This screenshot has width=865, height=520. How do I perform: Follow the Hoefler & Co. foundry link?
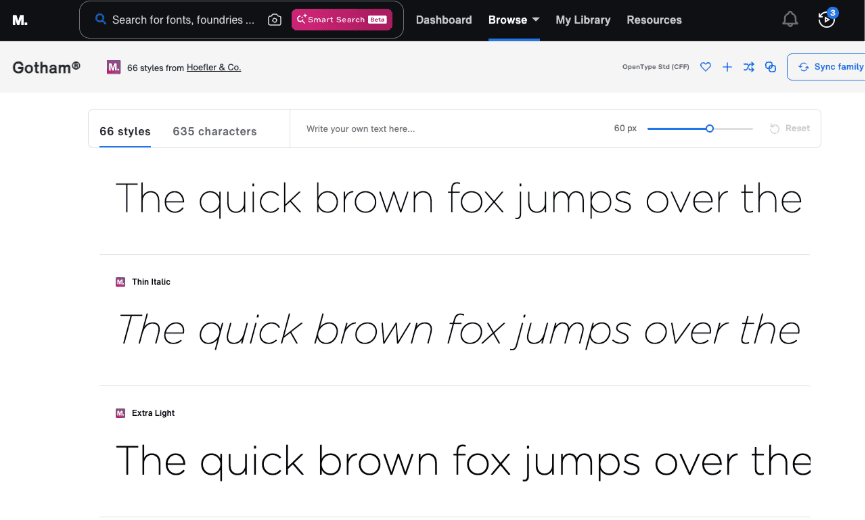click(214, 68)
